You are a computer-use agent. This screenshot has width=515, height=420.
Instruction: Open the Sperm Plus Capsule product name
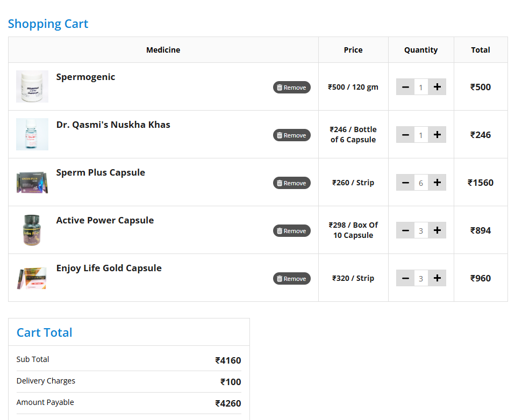[x=101, y=172]
